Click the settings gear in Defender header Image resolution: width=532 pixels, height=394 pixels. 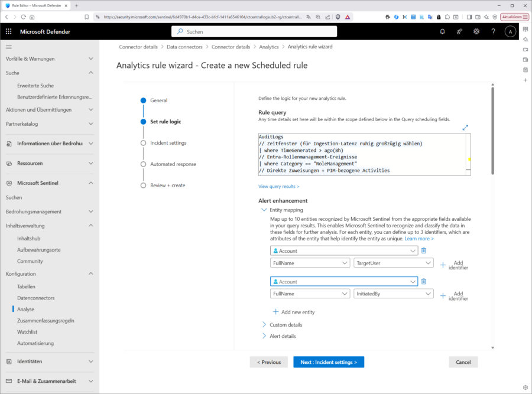(476, 31)
